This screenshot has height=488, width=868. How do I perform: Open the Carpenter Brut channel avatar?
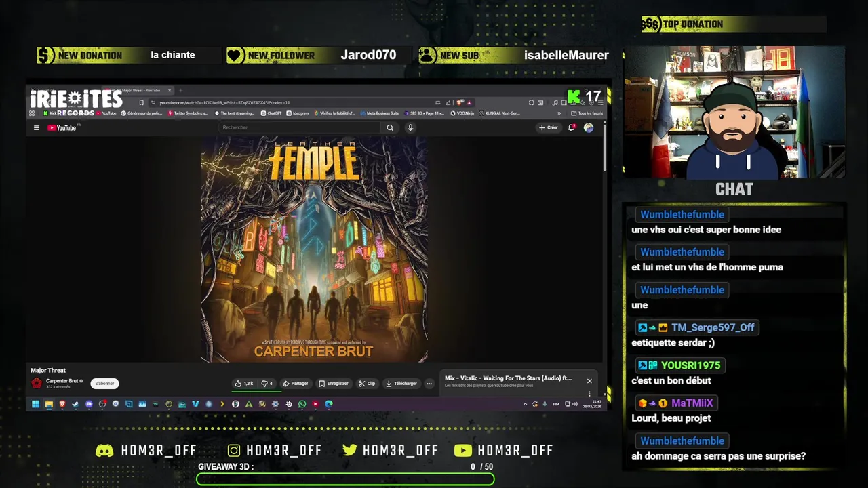[x=37, y=383]
